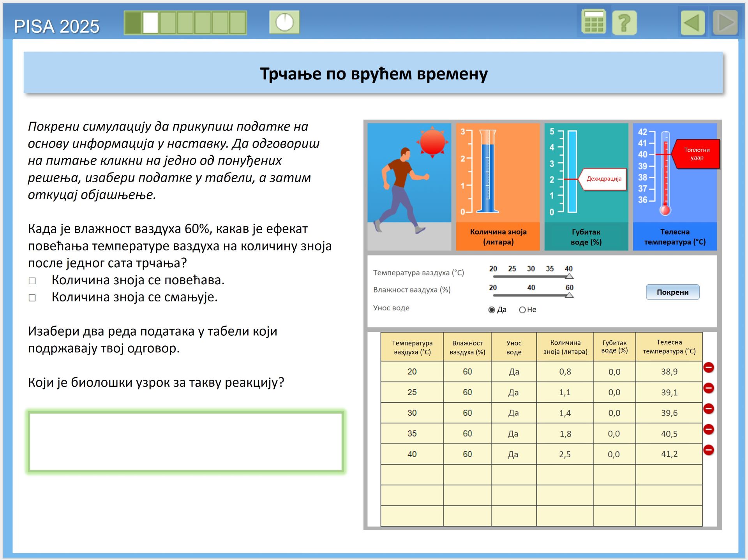Click the explanation text input box

pos(186,442)
